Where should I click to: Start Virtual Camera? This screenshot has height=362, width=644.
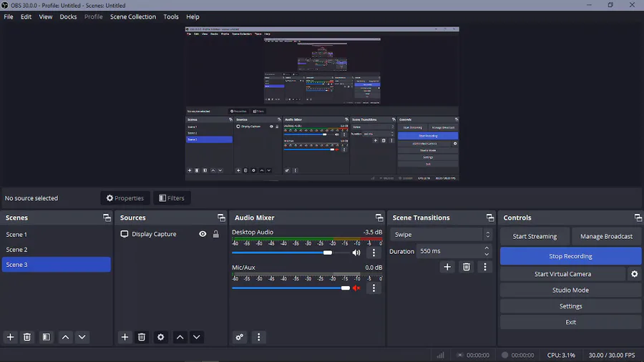pyautogui.click(x=562, y=274)
